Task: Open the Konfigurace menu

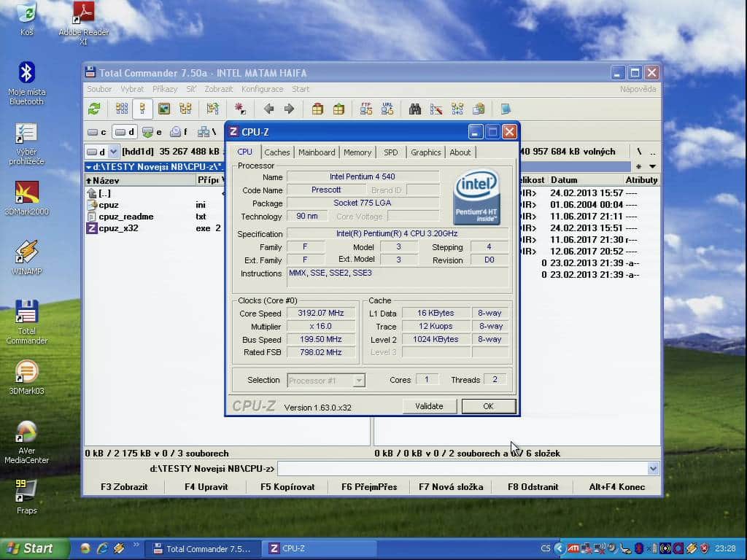Action: pos(263,89)
